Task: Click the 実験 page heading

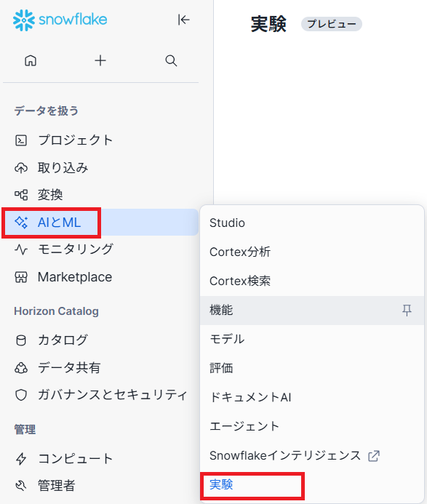Action: [x=268, y=24]
